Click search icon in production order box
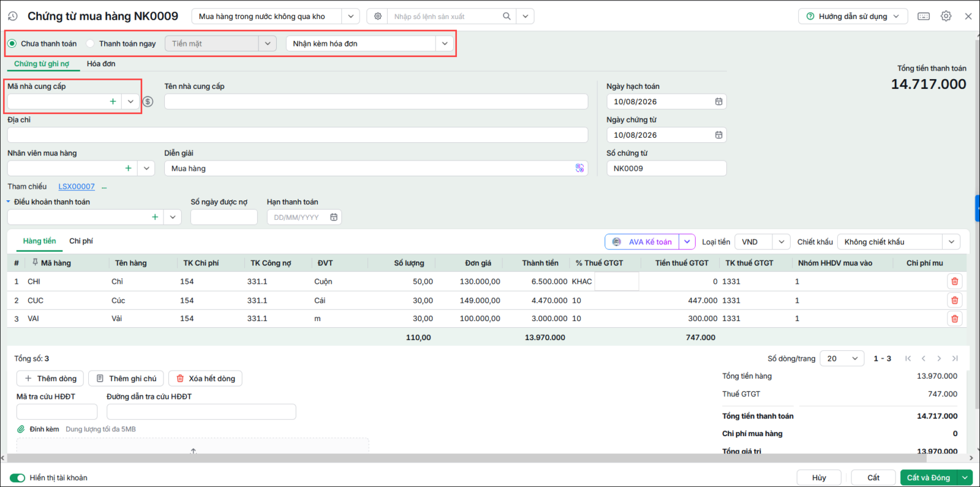Image resolution: width=980 pixels, height=487 pixels. 507,17
